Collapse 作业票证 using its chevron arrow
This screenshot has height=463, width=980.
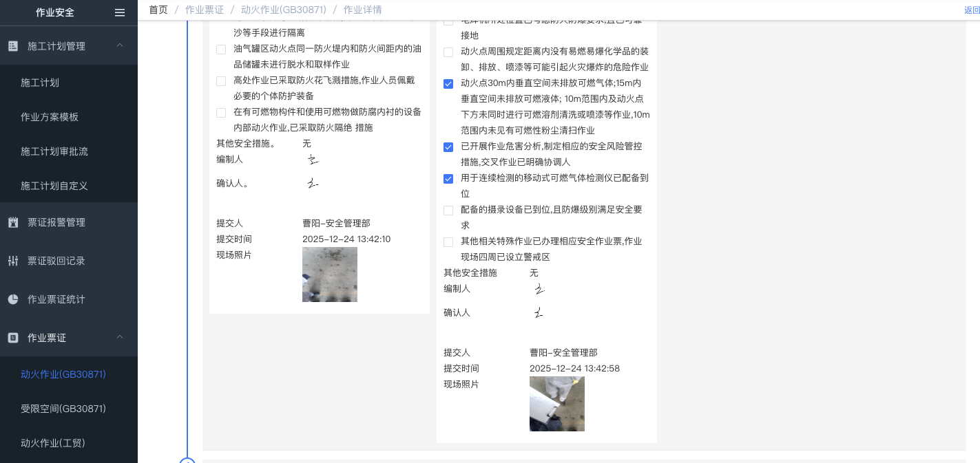[120, 337]
